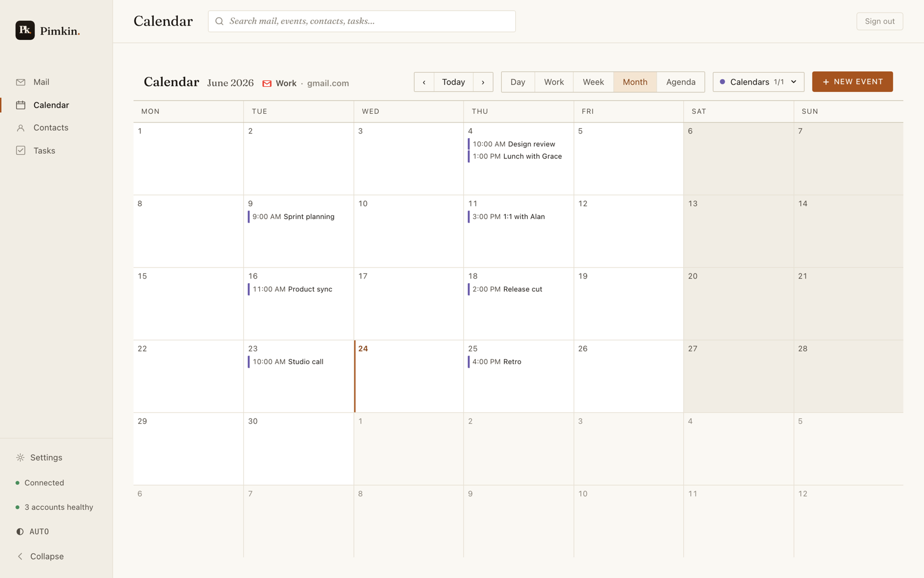Expand the Calendars 1/1 dropdown

tap(758, 82)
